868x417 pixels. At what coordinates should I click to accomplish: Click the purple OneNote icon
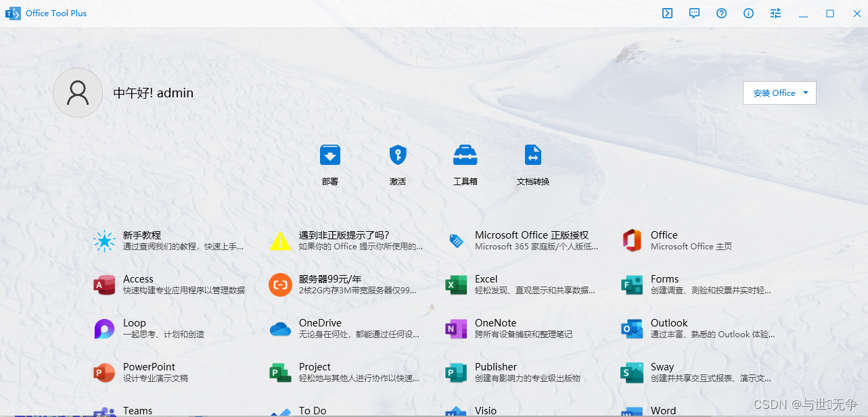tap(456, 328)
